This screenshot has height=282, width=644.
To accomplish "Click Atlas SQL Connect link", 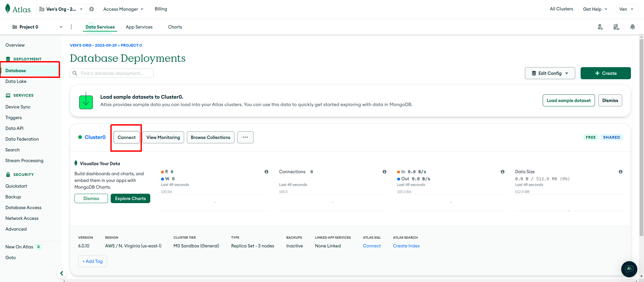I will click(x=372, y=246).
